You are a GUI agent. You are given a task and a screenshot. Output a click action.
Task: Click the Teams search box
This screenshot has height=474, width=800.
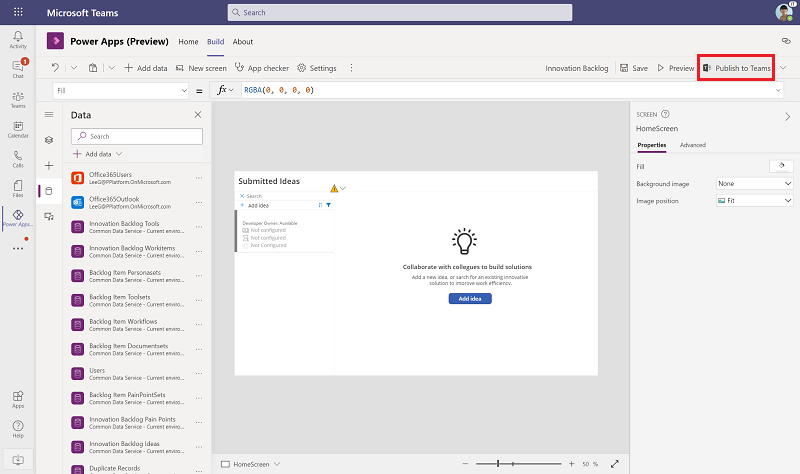399,12
